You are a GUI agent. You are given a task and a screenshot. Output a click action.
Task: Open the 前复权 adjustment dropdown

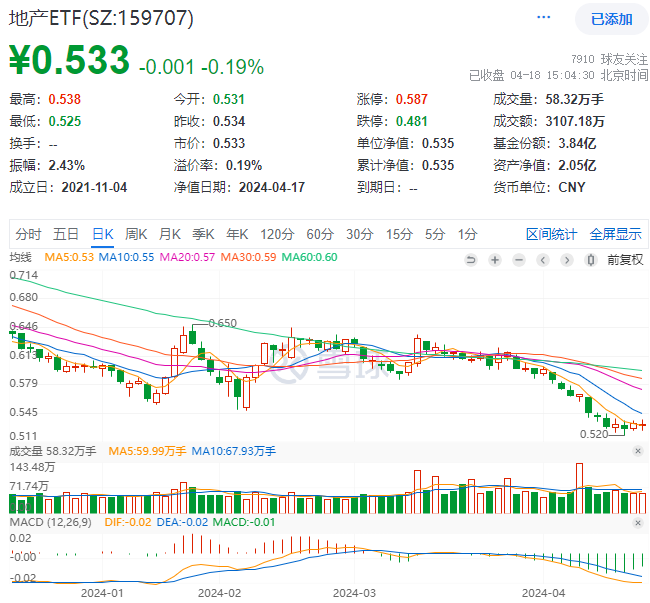[x=625, y=260]
